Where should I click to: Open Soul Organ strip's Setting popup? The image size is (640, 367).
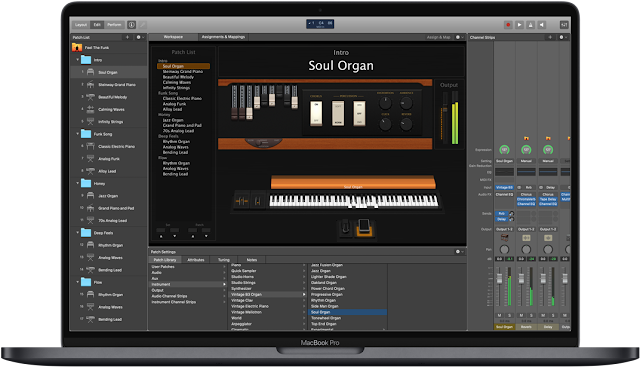tap(504, 161)
